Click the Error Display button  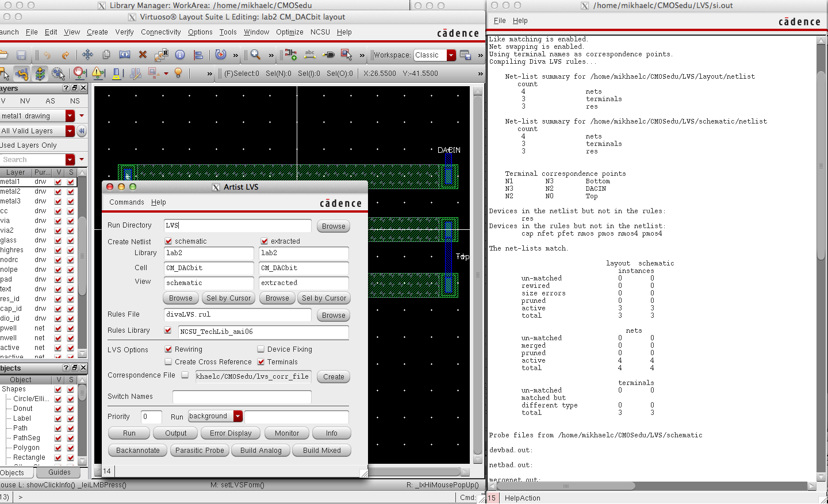pyautogui.click(x=231, y=433)
